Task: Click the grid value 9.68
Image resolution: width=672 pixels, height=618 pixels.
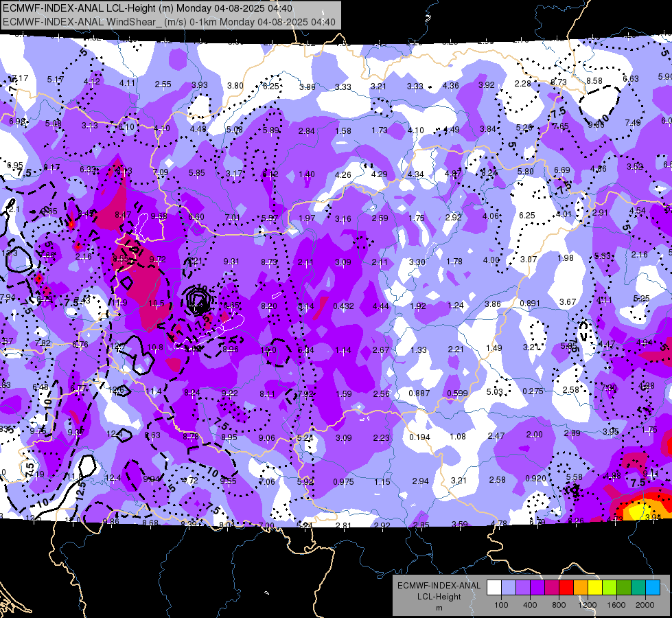Action: coord(159,216)
